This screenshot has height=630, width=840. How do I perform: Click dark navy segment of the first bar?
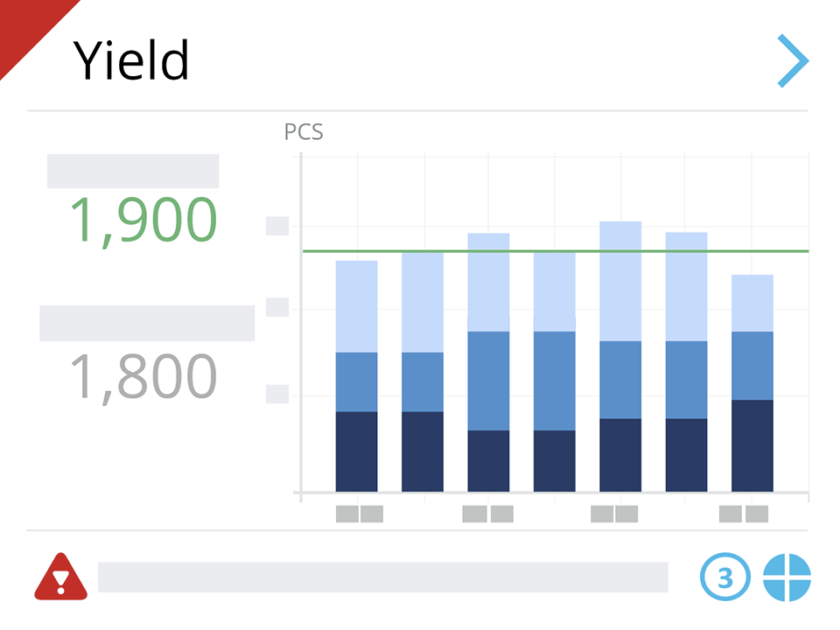click(x=356, y=451)
